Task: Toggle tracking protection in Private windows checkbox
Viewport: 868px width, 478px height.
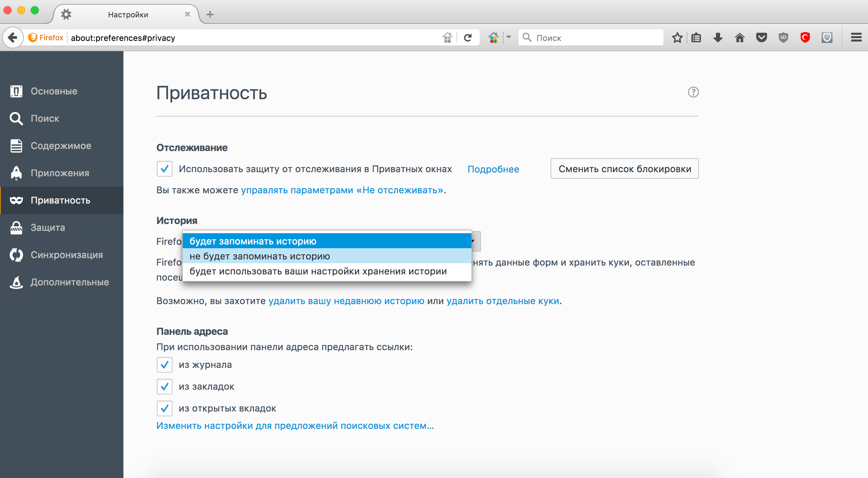Action: [x=165, y=169]
